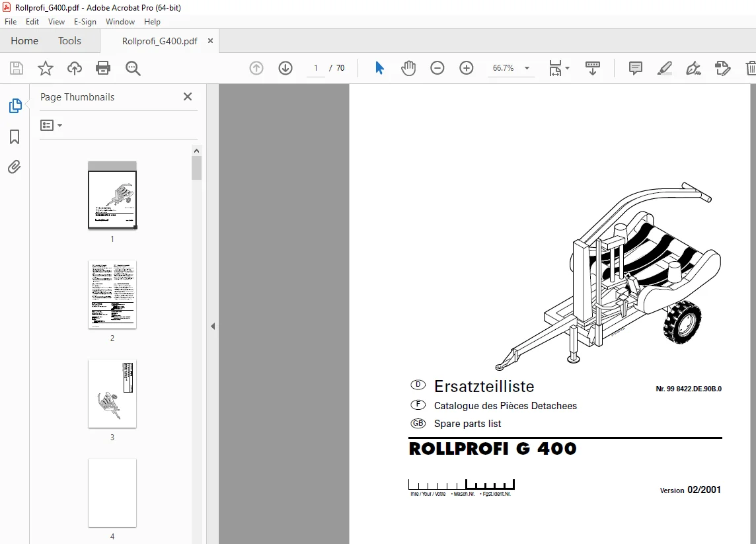Screen dimensions: 756x544
Task: Open the Find text magnifier tool
Action: [133, 68]
